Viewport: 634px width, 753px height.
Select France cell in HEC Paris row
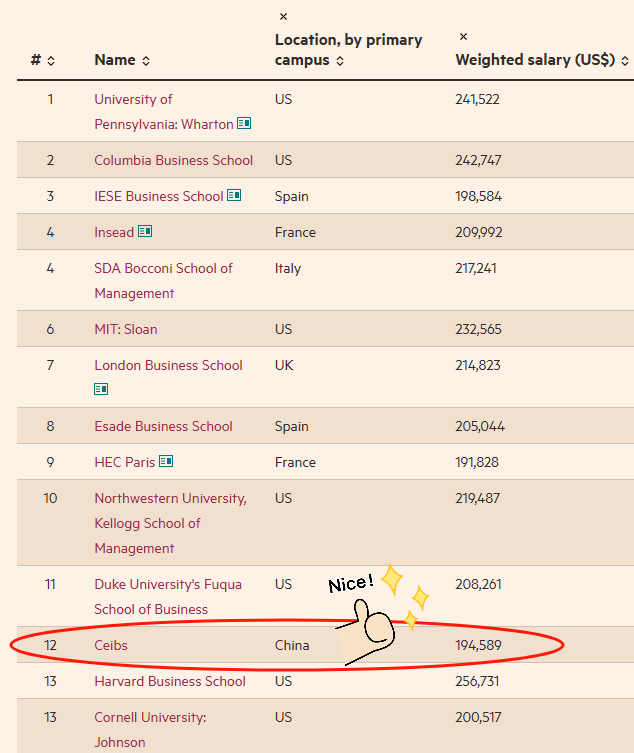[x=295, y=462]
